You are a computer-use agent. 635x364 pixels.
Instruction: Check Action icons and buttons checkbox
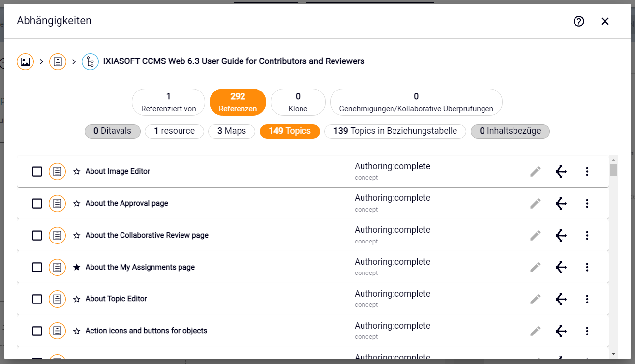pos(37,331)
